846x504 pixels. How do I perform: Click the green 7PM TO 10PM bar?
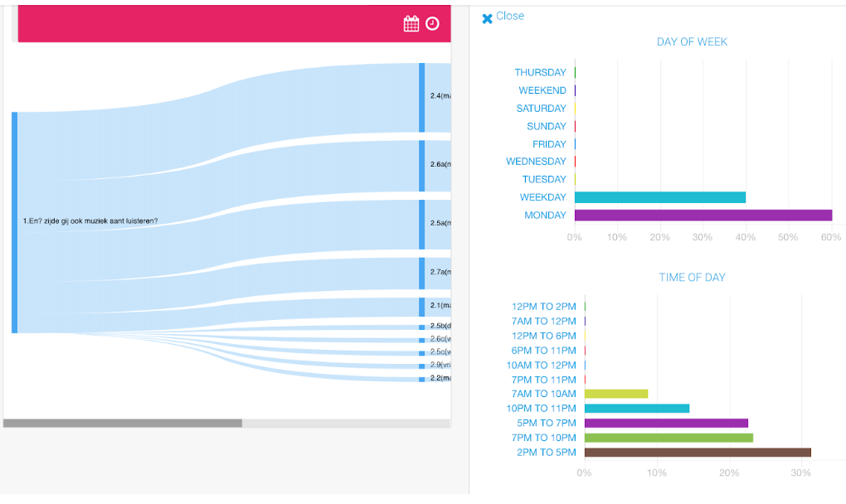[x=668, y=438]
